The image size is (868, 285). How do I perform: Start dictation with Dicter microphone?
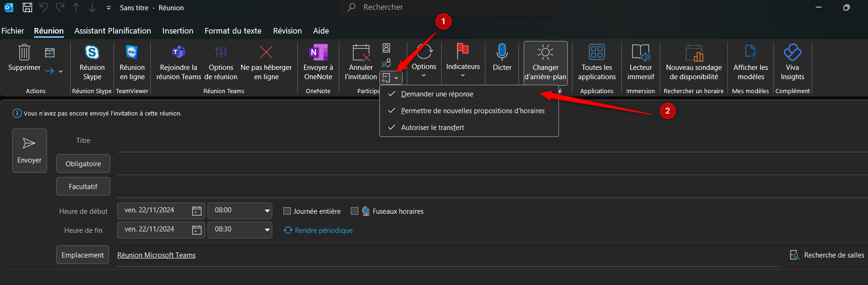pyautogui.click(x=502, y=53)
